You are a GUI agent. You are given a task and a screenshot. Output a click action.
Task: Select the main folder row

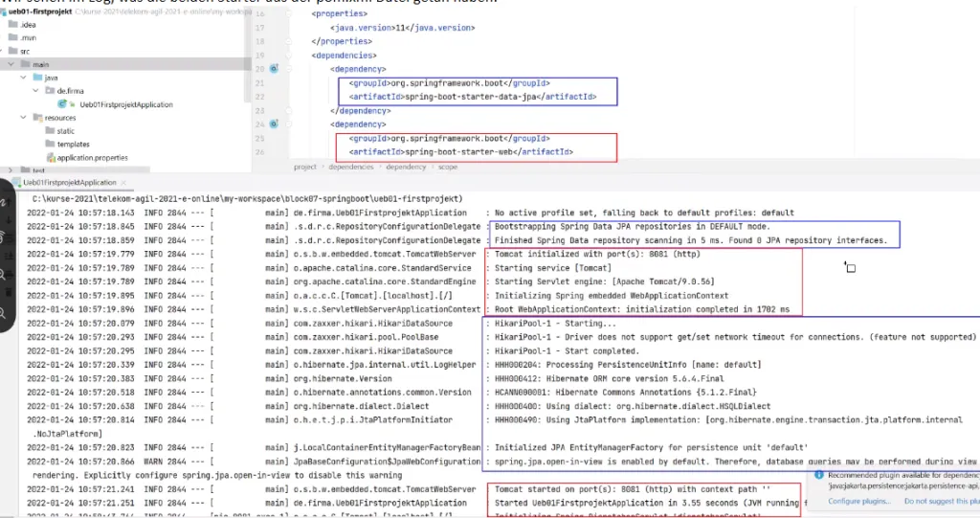click(x=125, y=64)
